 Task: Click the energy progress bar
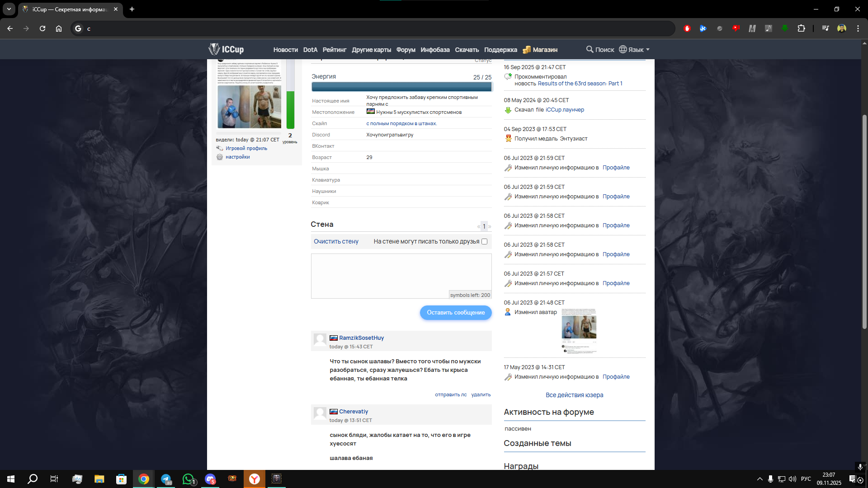click(401, 87)
